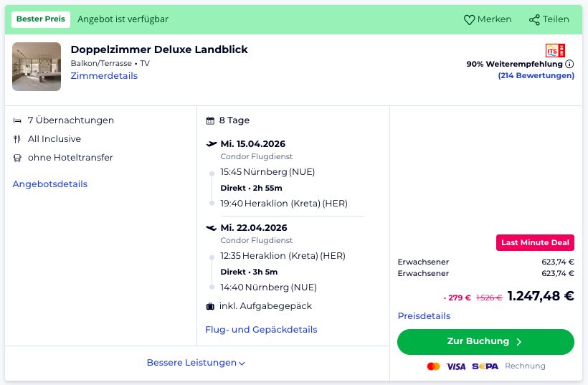Click the Last Minute Deal badge
Screen dimensions: 588x385
click(x=535, y=242)
